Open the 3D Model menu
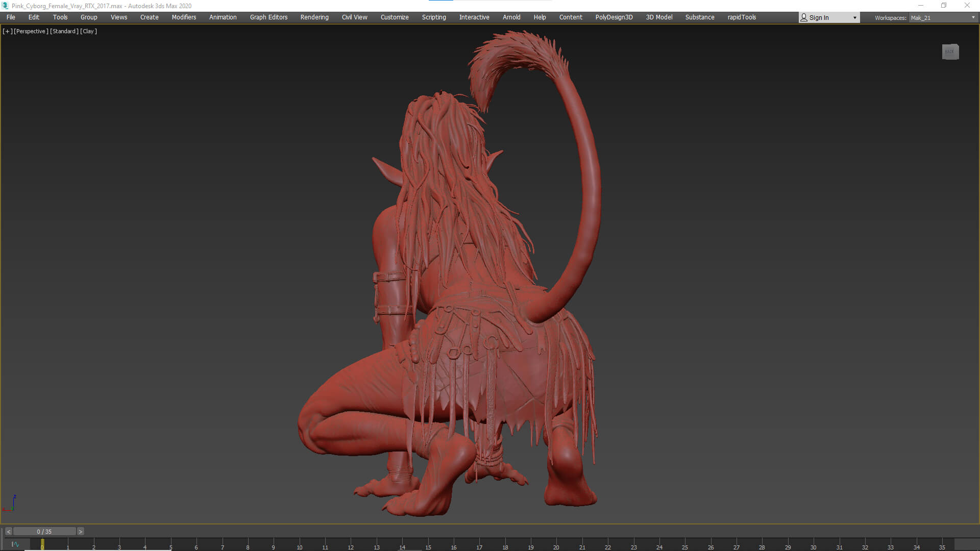The image size is (980, 551). (659, 17)
